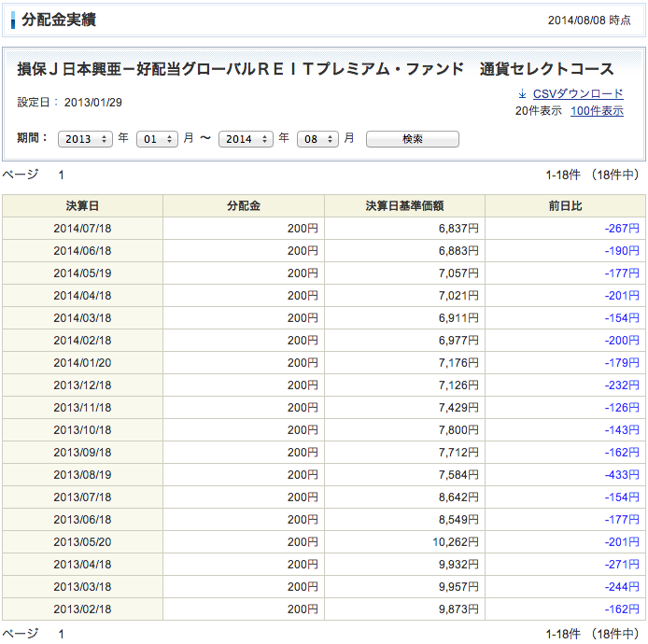
Task: Click the date 2013/02/18 cell
Action: [82, 609]
